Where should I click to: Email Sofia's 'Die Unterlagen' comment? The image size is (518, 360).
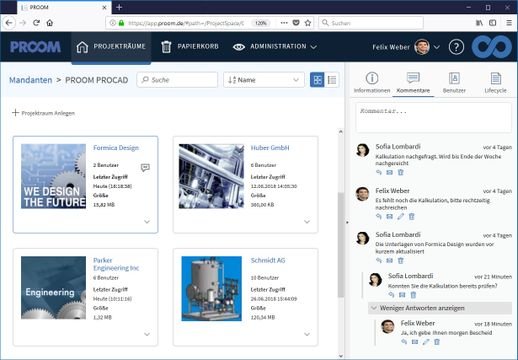pyautogui.click(x=389, y=261)
